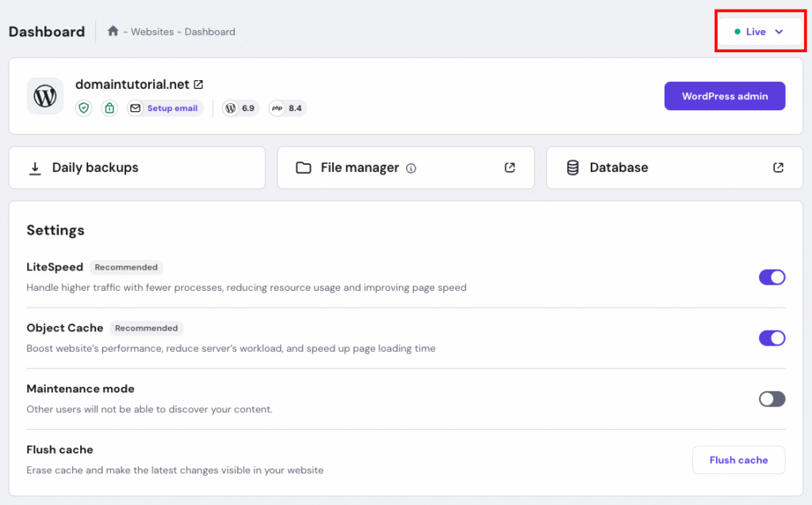Click File manager info icon
This screenshot has height=505, width=812.
coord(411,168)
